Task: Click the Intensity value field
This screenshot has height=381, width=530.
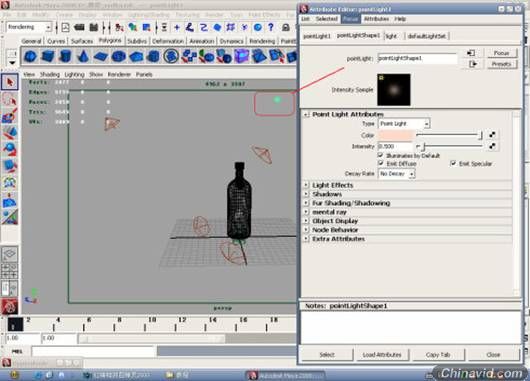Action: click(x=395, y=146)
